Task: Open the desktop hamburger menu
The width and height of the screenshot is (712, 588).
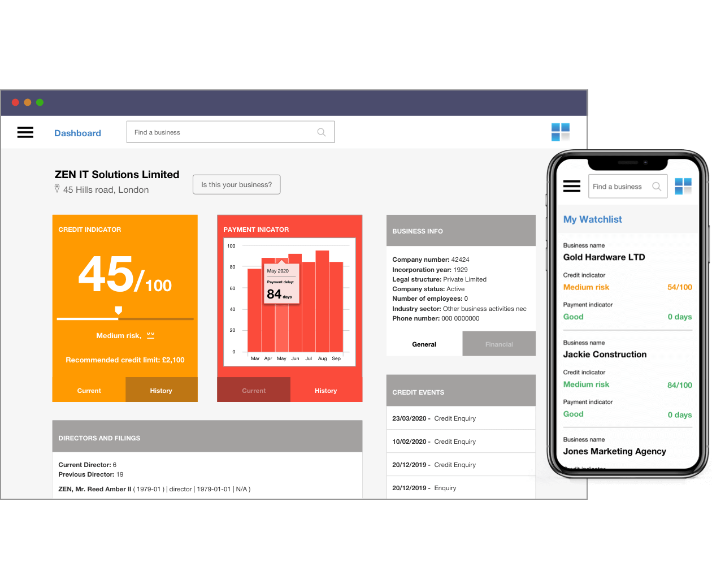Action: point(25,132)
